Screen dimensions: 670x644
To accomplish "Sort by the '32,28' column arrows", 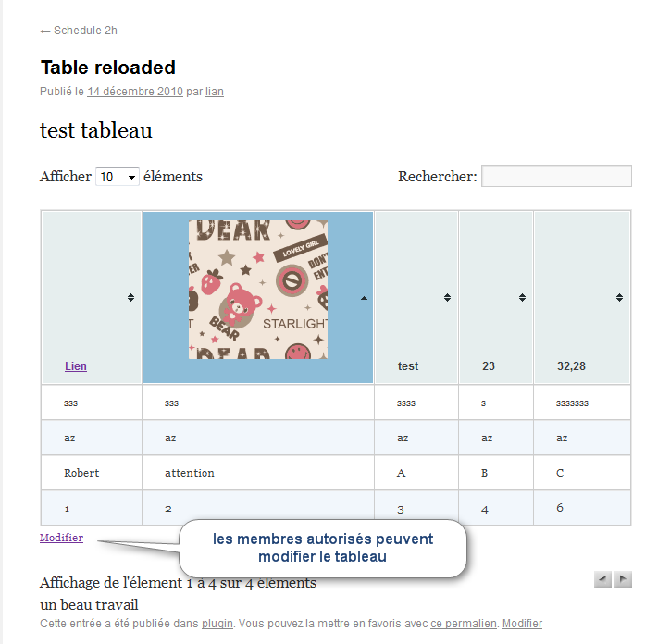I will [x=620, y=297].
